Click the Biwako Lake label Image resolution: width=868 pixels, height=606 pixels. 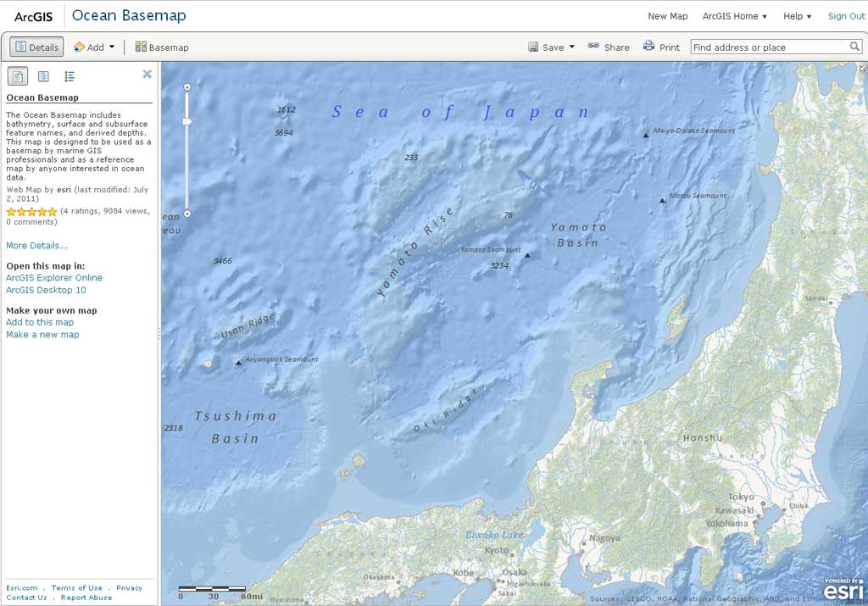[494, 535]
